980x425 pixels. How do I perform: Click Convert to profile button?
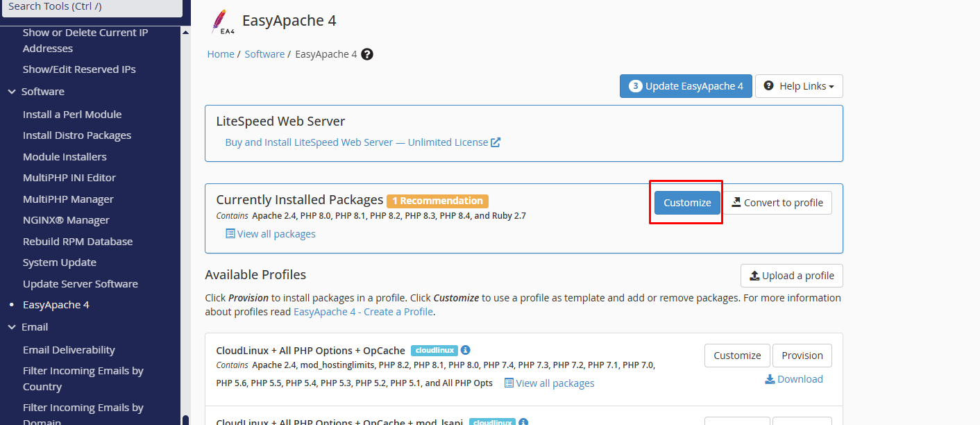coord(777,203)
